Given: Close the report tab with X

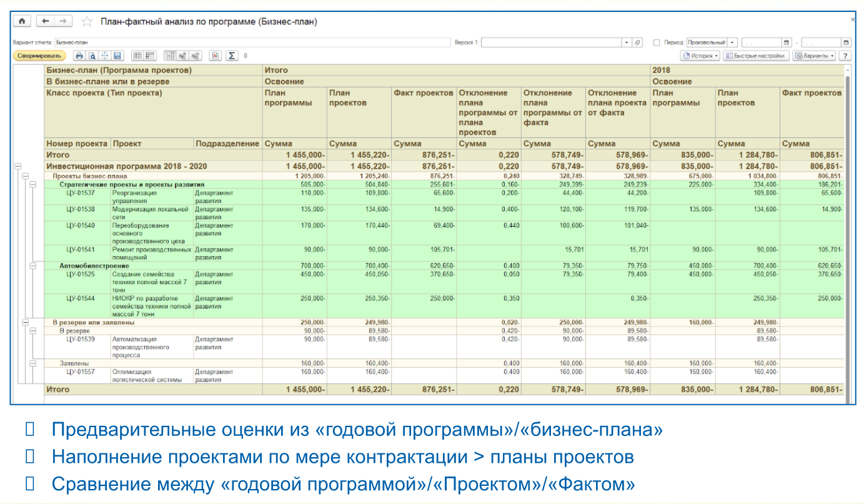Looking at the screenshot, I should tap(853, 20).
